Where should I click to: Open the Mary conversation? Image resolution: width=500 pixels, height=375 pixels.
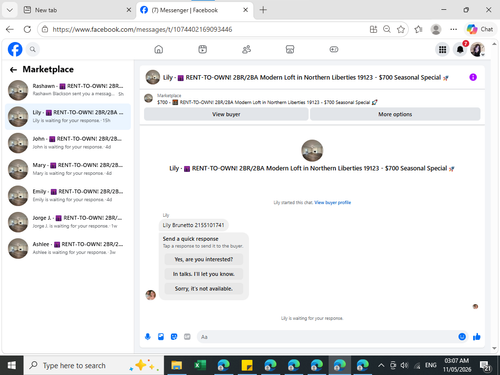click(x=68, y=169)
